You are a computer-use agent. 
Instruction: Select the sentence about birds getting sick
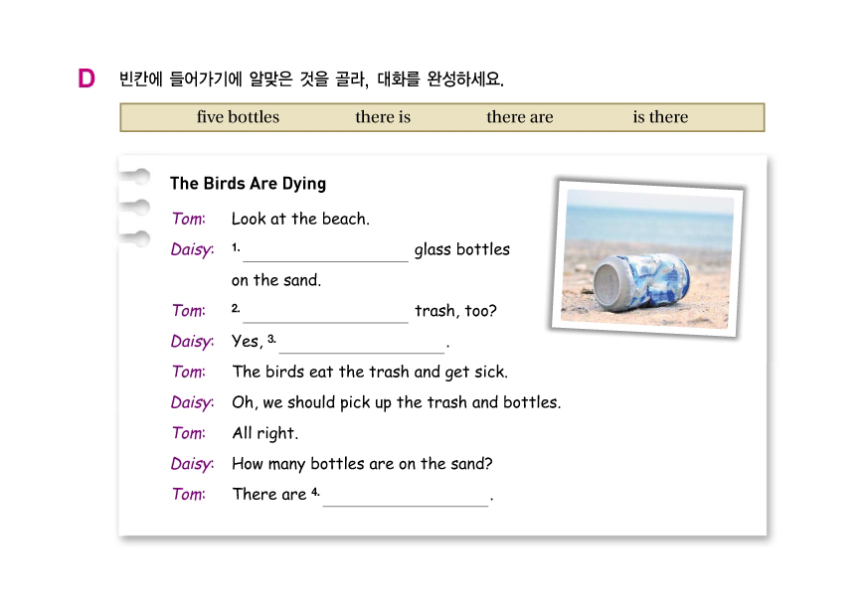click(370, 373)
